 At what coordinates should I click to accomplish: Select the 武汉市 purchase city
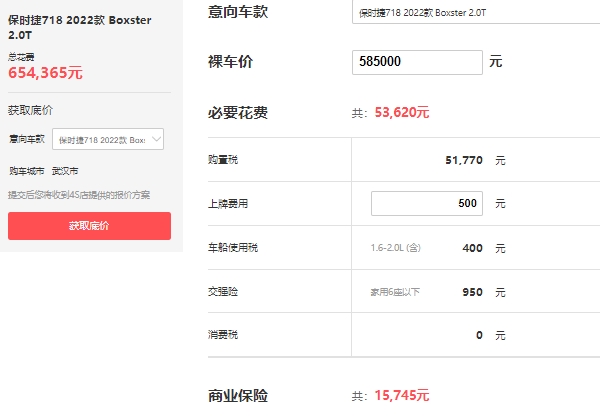tap(67, 171)
